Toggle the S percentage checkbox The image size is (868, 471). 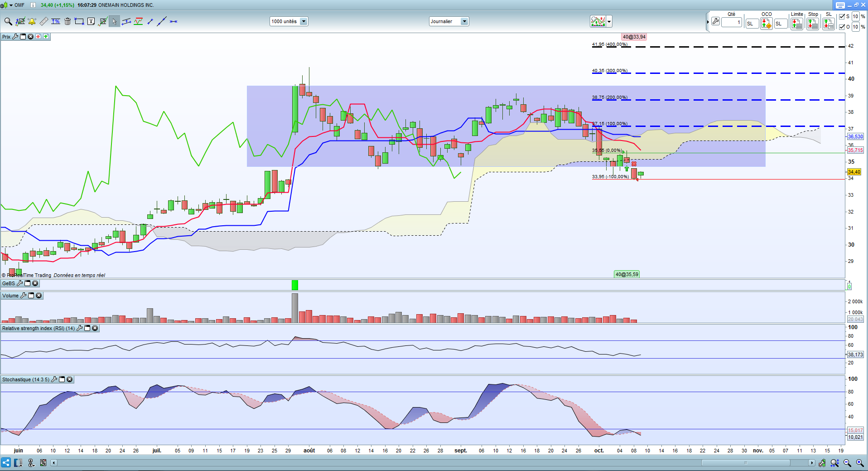click(842, 16)
